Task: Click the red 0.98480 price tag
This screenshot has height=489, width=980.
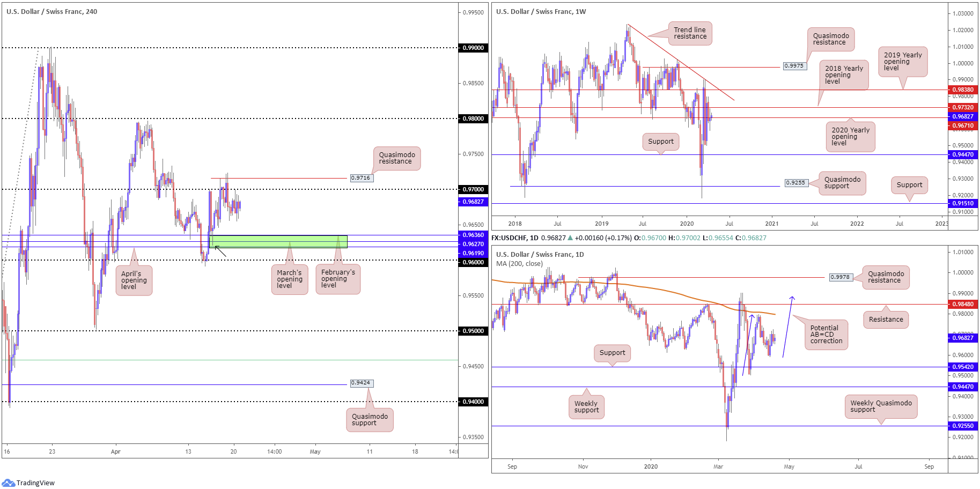Action: pos(963,304)
